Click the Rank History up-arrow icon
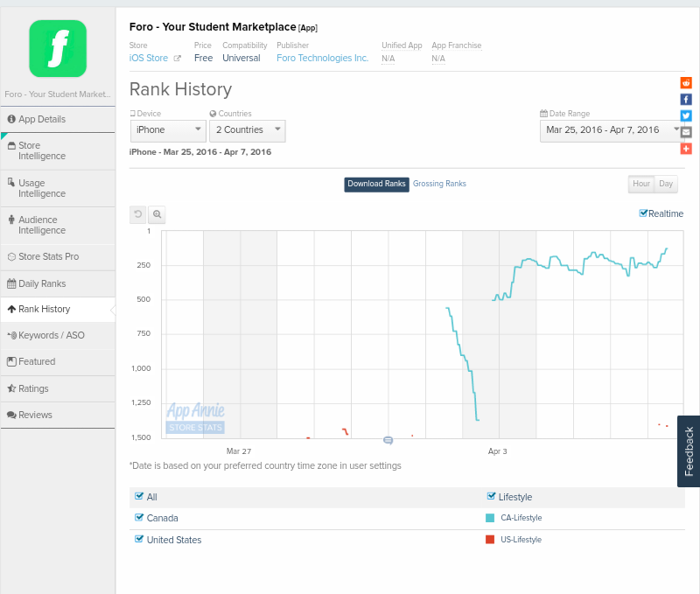 (11, 309)
